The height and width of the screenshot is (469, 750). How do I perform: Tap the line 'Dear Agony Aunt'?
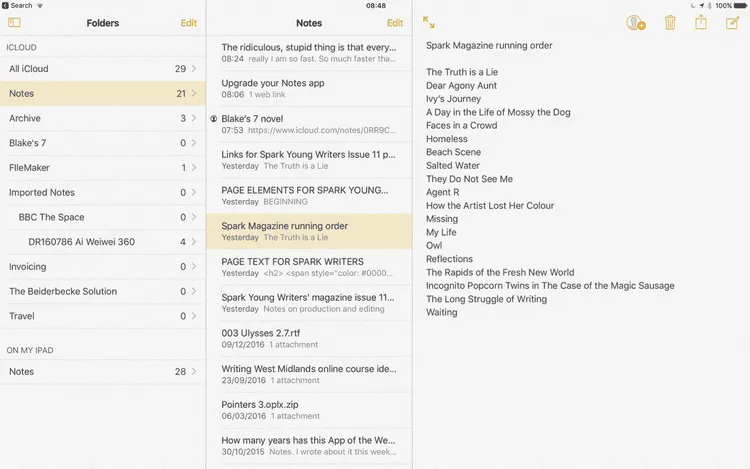tap(461, 86)
